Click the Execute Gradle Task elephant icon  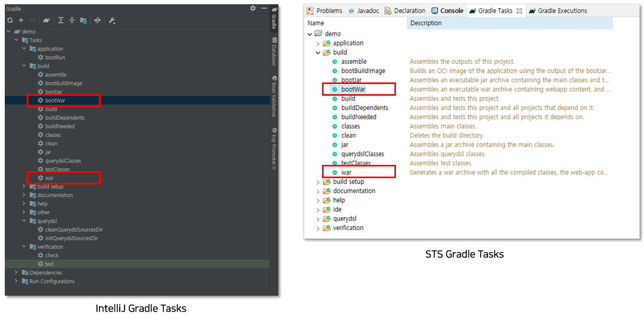47,20
